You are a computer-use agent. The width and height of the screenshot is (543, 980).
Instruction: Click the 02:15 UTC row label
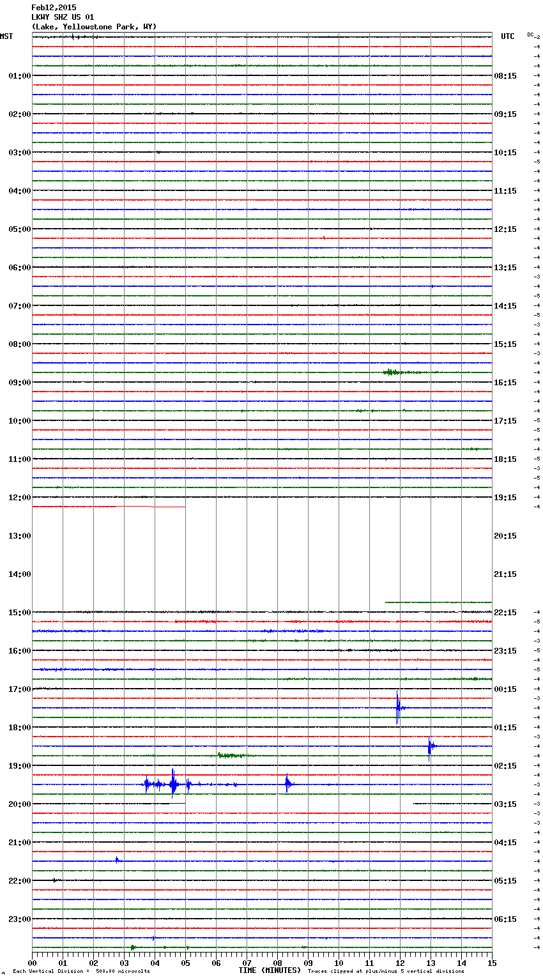click(505, 766)
